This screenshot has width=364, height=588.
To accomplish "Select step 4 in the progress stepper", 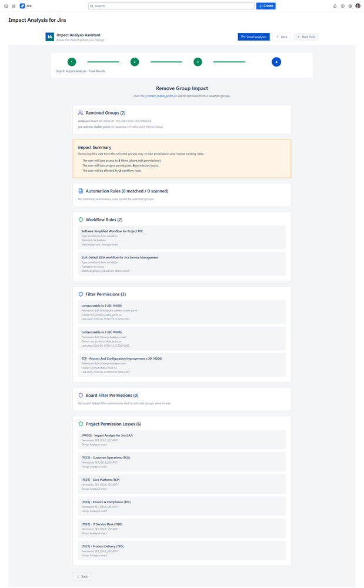I will point(276,61).
